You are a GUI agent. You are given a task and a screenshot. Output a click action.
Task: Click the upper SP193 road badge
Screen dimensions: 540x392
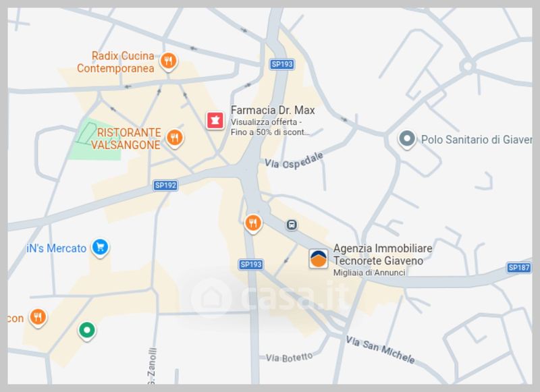[x=282, y=64]
